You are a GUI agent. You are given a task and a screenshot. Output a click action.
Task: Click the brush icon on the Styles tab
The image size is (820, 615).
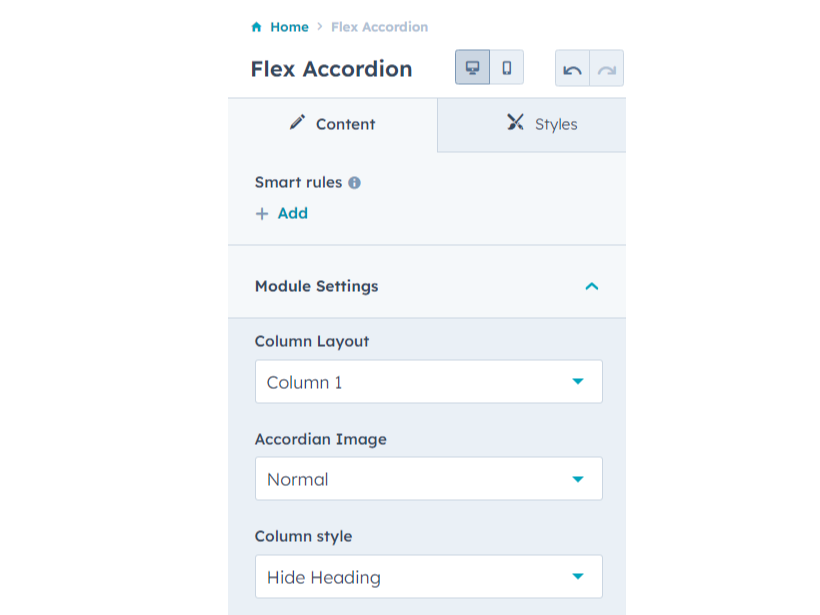(516, 122)
